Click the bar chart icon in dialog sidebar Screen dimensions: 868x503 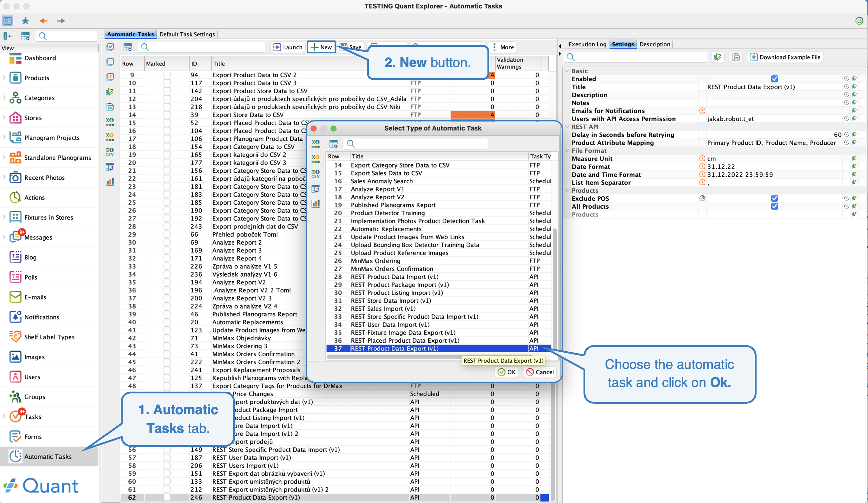[x=316, y=203]
